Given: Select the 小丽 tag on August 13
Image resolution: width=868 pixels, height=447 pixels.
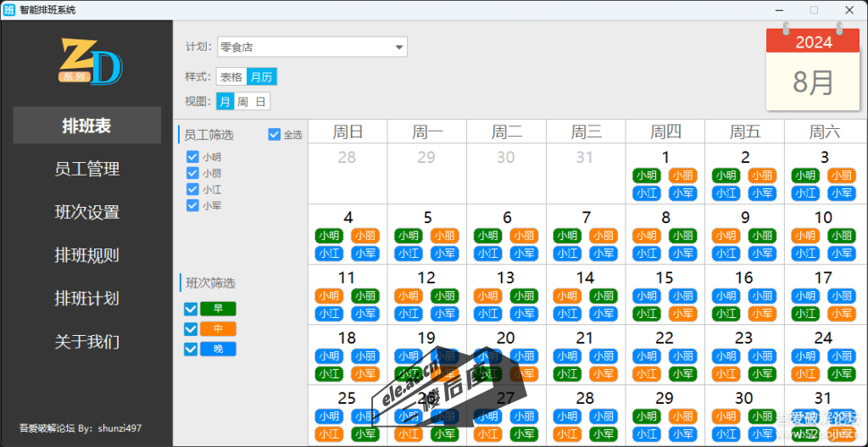Looking at the screenshot, I should tap(523, 296).
